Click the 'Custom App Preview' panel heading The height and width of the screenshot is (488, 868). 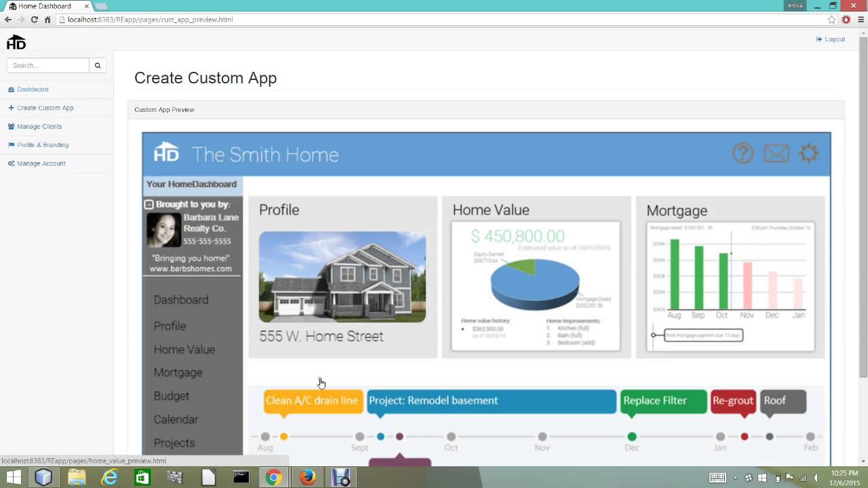point(164,110)
